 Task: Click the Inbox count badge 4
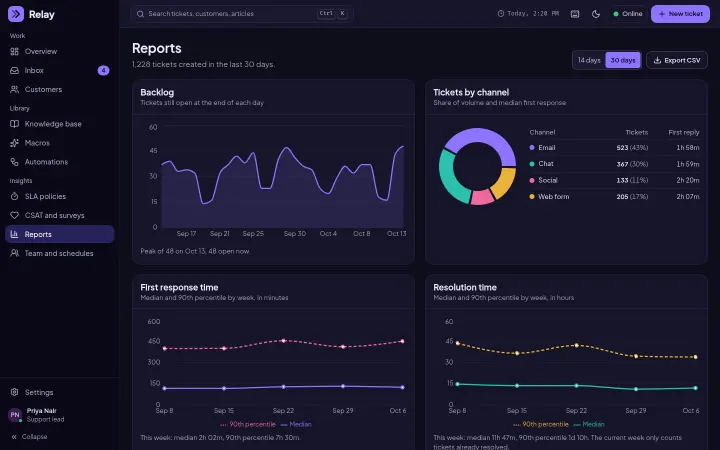tap(103, 70)
